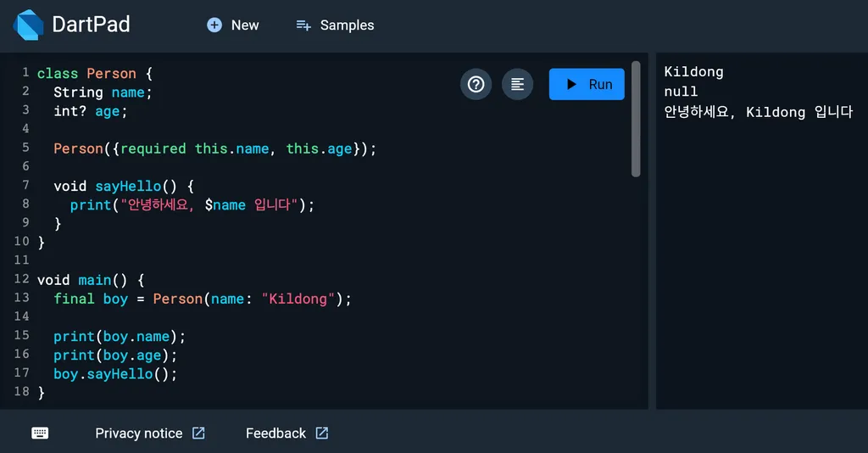
Task: Click the plus icon beside New
Action: (x=214, y=25)
